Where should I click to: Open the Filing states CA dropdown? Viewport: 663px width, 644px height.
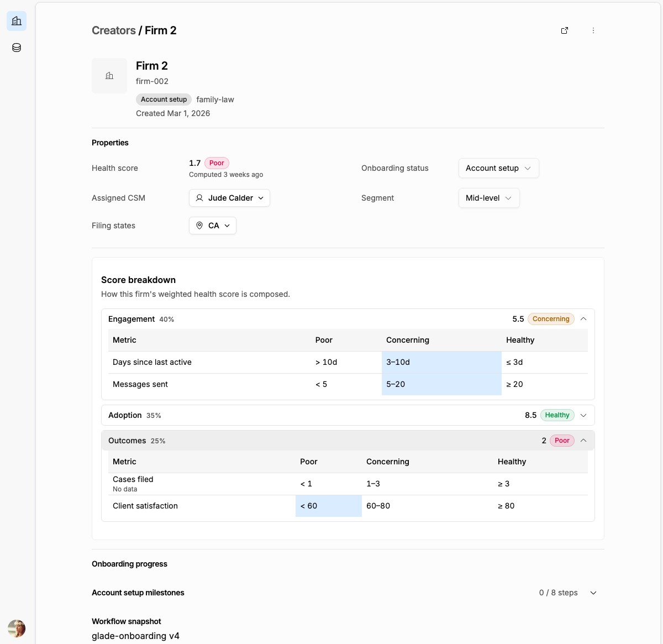[x=213, y=226]
